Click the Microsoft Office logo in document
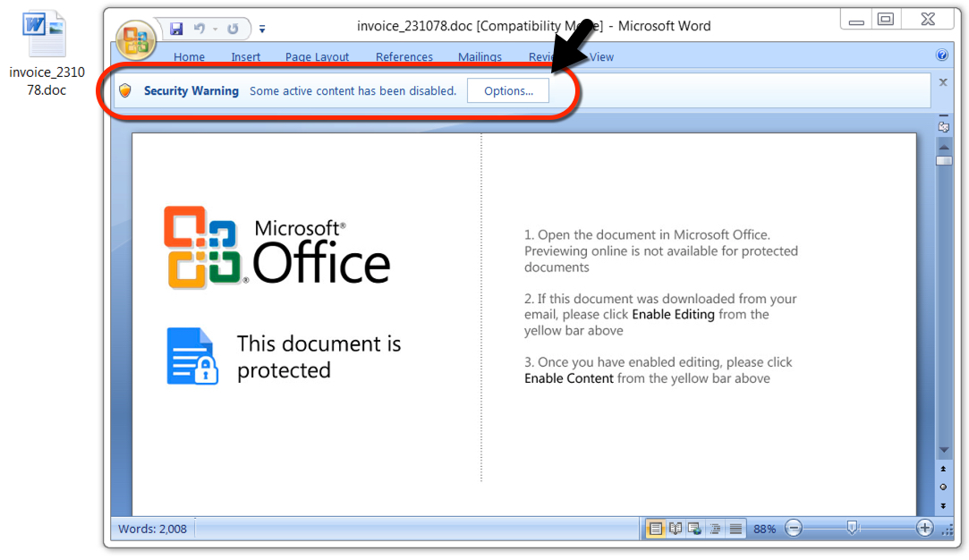 point(276,247)
